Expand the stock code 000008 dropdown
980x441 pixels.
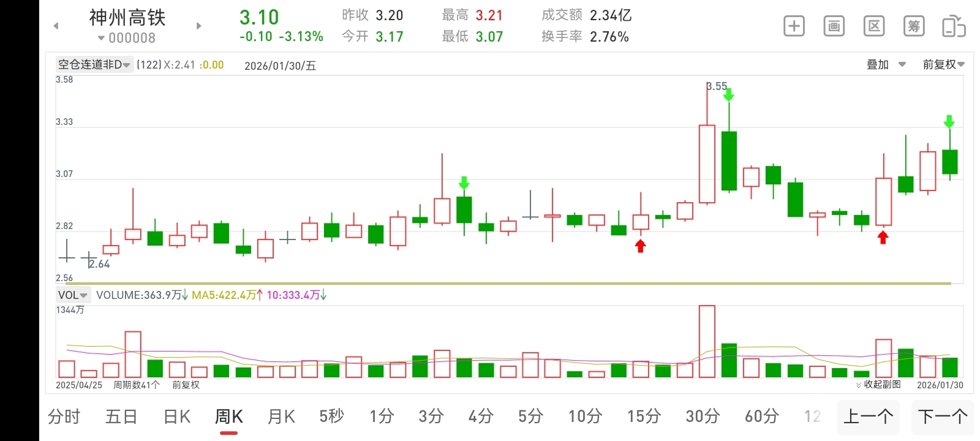coord(127,38)
